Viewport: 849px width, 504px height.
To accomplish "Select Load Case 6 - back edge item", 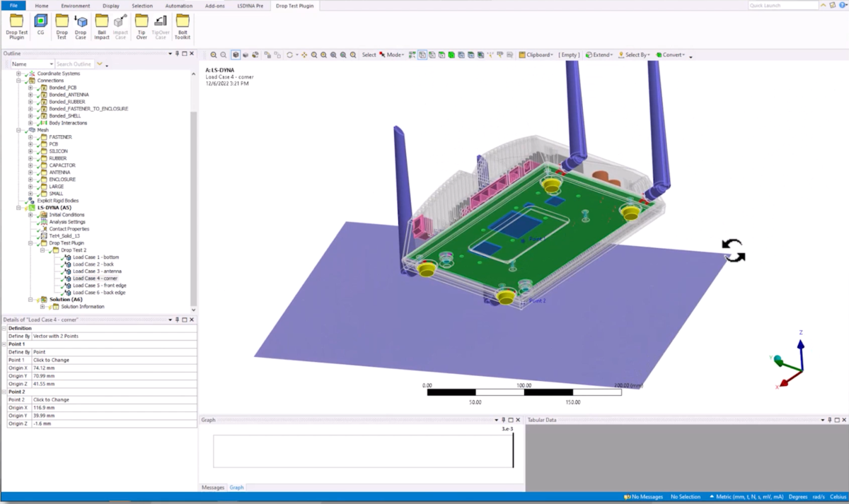I will coord(98,293).
